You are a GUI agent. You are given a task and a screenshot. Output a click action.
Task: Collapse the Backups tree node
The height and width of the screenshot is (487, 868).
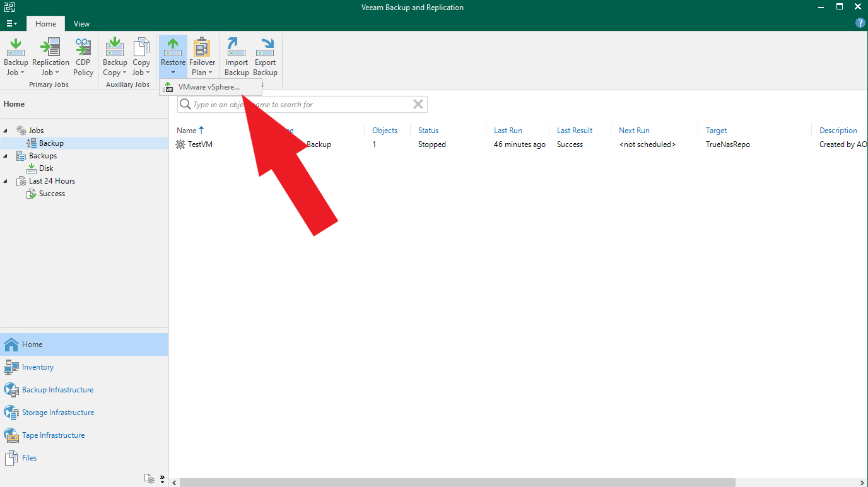(x=6, y=156)
